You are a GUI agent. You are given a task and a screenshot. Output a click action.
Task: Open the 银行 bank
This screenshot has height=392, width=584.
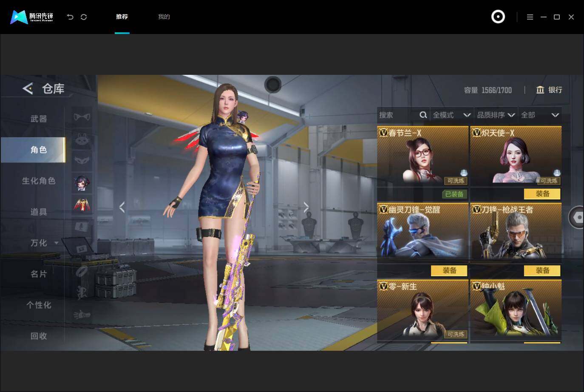(x=549, y=90)
